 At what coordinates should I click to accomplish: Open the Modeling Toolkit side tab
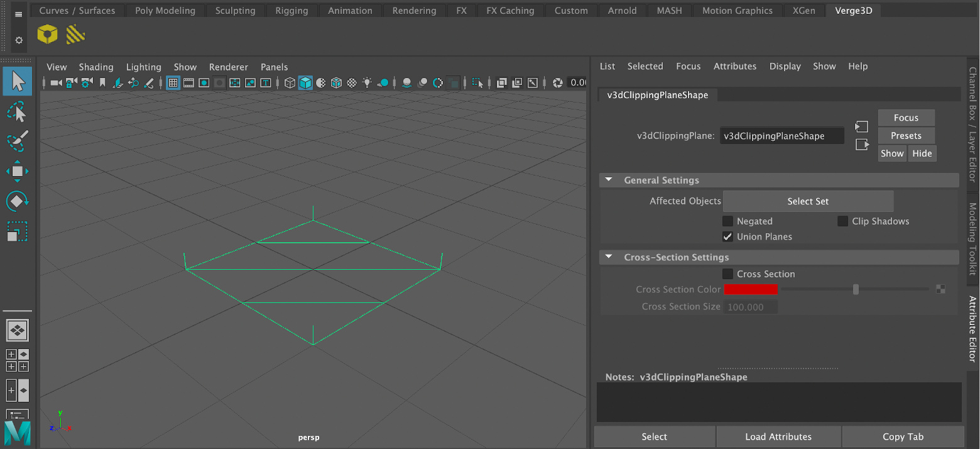[972, 240]
